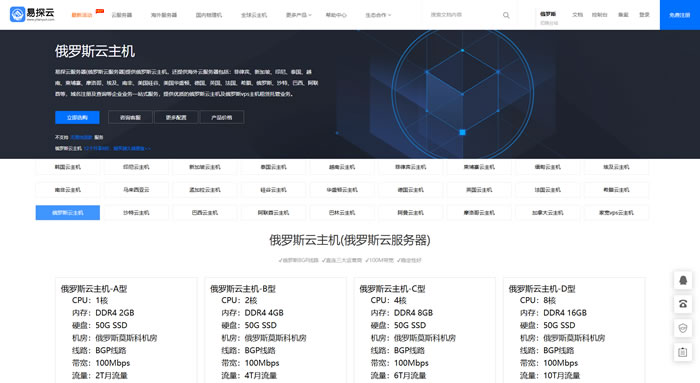Click the 易探云 logo in the header
Viewport: 700px width, 383px height.
(x=32, y=14)
